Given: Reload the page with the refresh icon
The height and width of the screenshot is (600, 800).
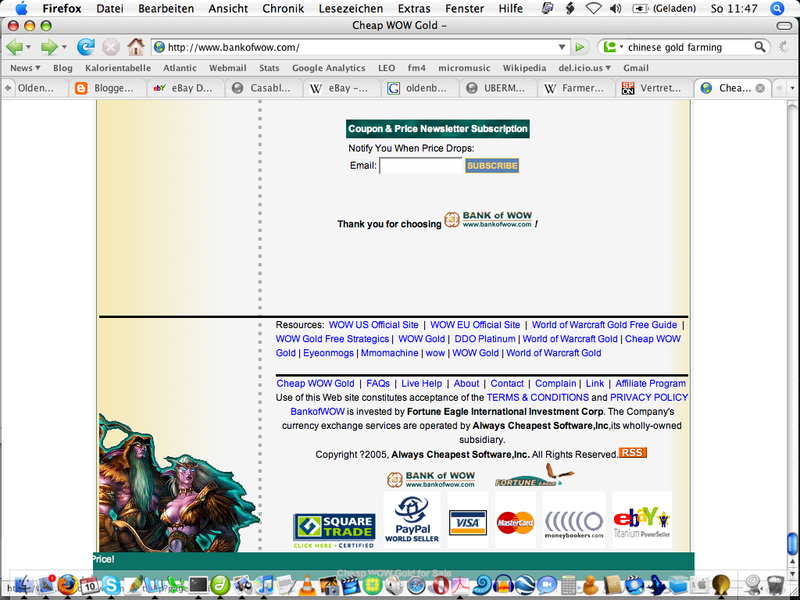Looking at the screenshot, I should [x=86, y=47].
